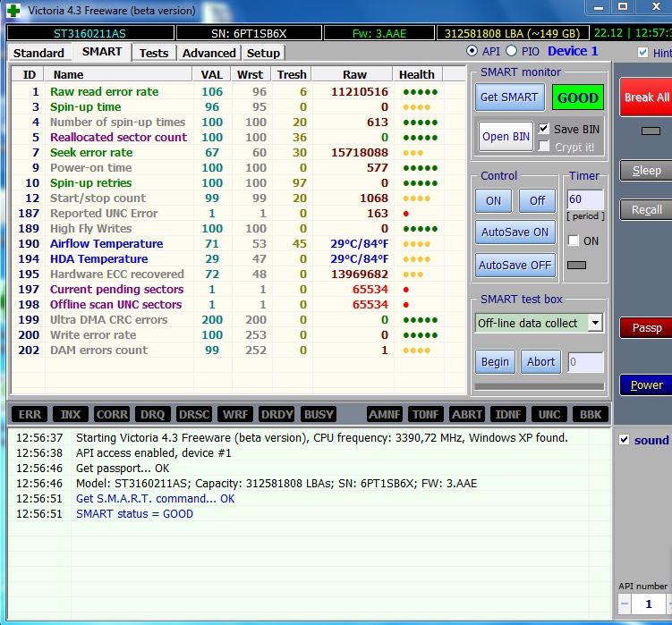Click the IDNF error indicator
The image size is (672, 625).
click(508, 414)
